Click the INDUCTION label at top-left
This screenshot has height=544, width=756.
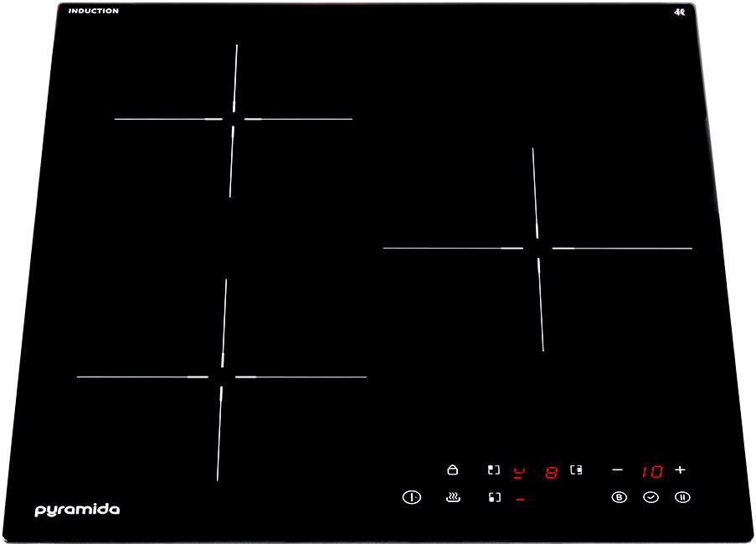(x=93, y=11)
